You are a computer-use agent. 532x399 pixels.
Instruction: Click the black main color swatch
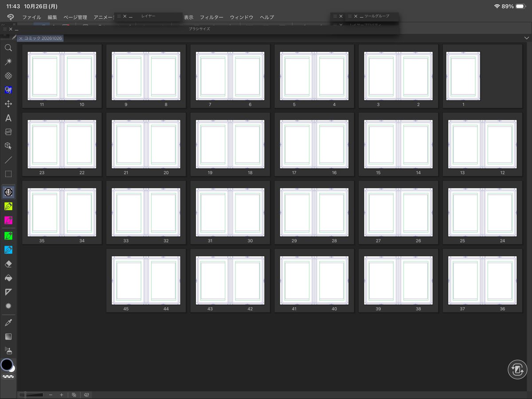point(7,365)
